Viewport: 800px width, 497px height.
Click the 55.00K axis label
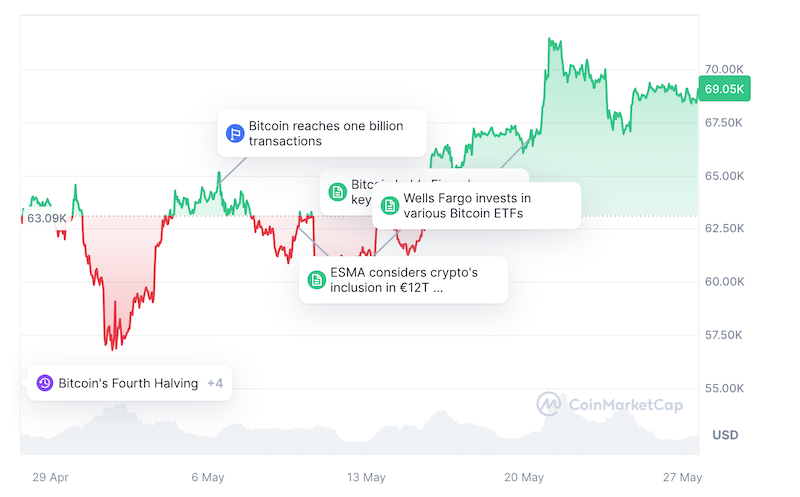pyautogui.click(x=724, y=388)
